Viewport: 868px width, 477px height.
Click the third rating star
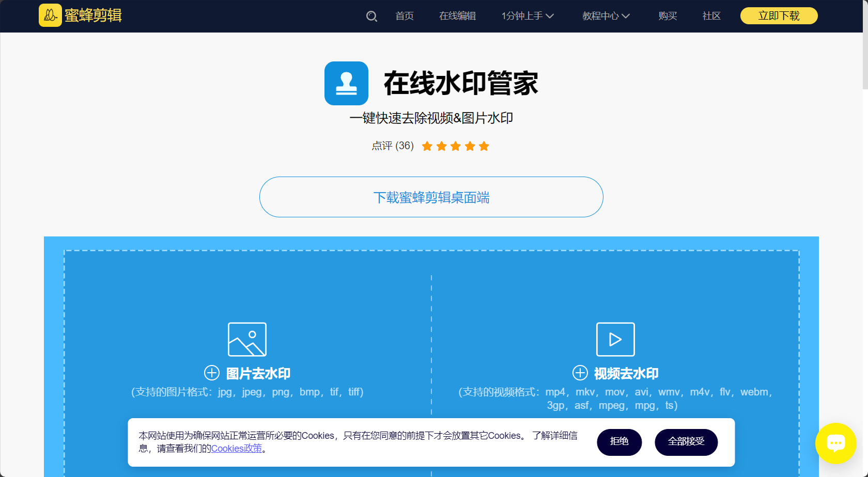tap(456, 146)
